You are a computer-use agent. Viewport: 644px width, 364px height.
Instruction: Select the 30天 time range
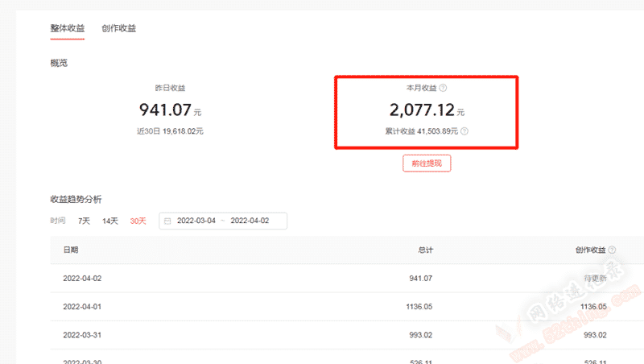click(x=138, y=221)
